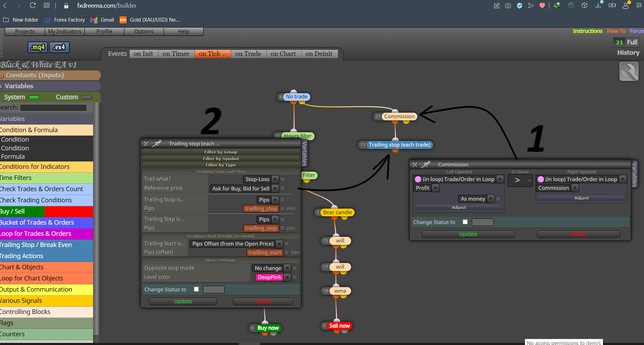Click Change Status color box in Commission panel
This screenshot has height=345, width=644.
483,222
